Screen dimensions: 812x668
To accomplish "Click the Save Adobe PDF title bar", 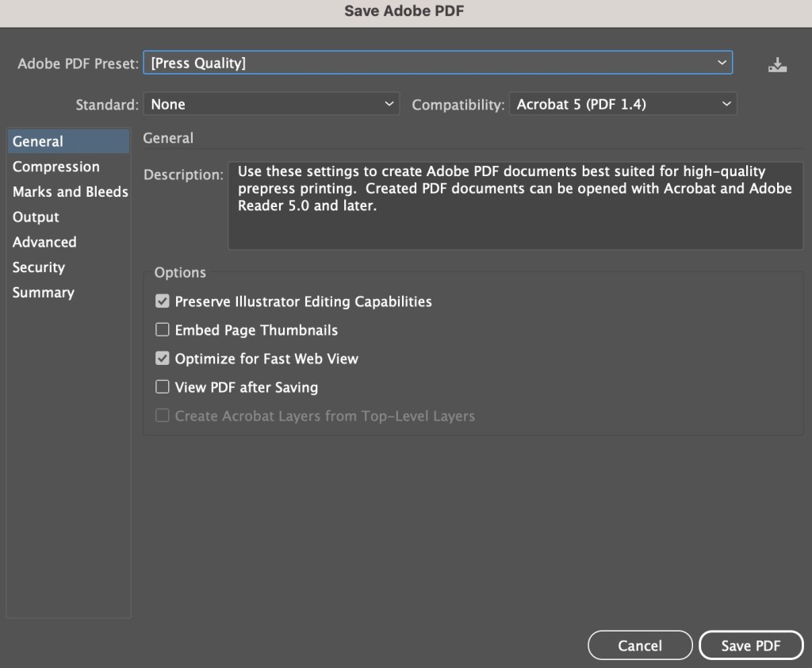I will pyautogui.click(x=406, y=11).
